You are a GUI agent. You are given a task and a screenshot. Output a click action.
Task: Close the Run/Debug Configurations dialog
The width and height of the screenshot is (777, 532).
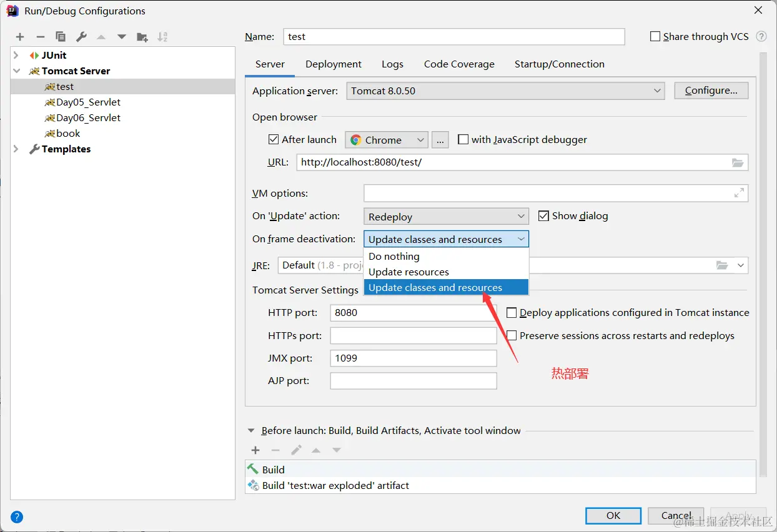[x=758, y=11]
